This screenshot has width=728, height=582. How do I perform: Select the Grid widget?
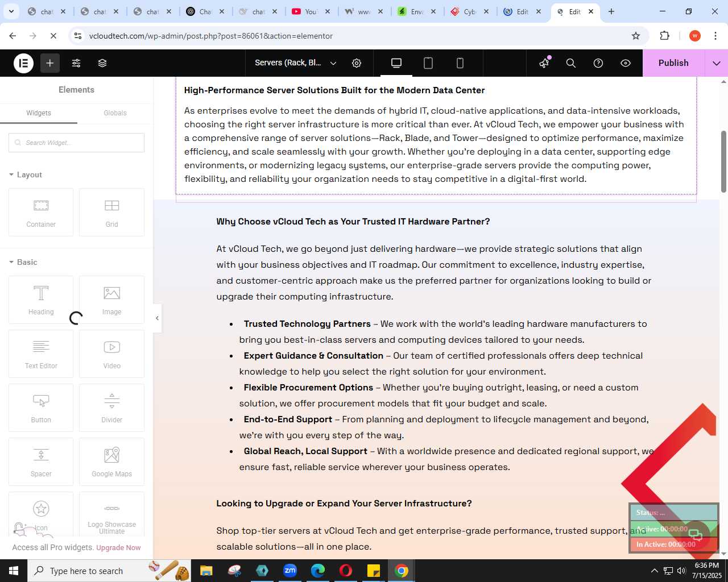[x=111, y=212]
